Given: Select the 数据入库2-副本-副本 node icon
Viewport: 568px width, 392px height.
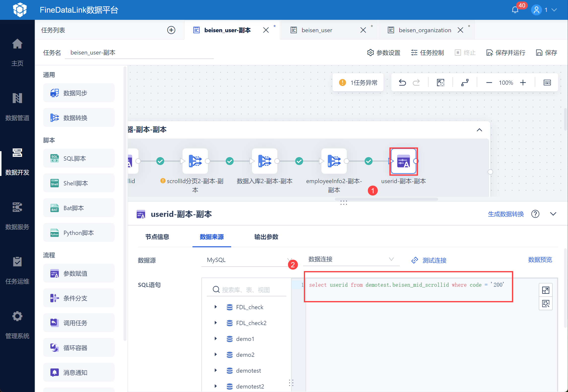Looking at the screenshot, I should [x=264, y=161].
